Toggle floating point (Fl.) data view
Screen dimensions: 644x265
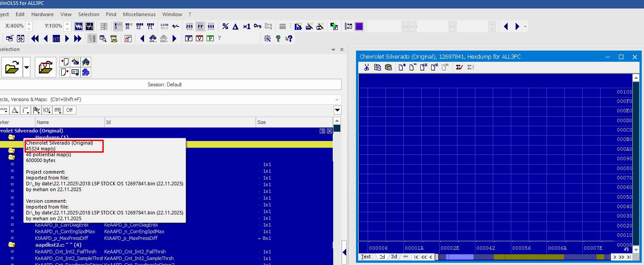tap(150, 26)
